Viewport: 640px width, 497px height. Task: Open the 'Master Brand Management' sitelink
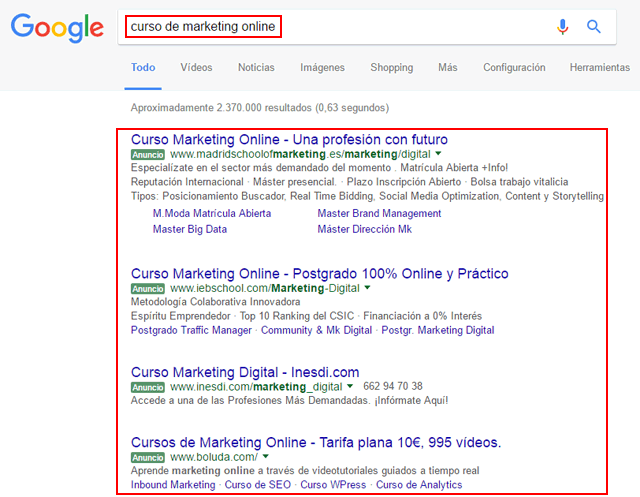tap(379, 213)
